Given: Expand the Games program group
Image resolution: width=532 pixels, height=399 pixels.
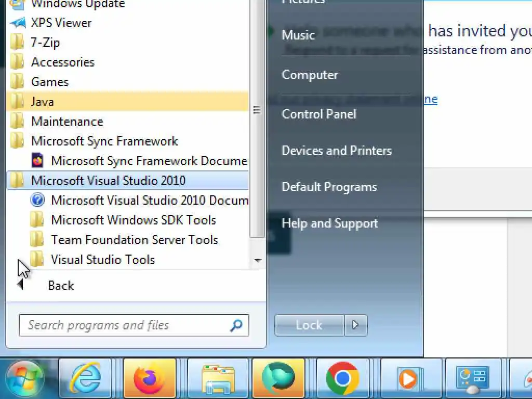Looking at the screenshot, I should (x=128, y=82).
